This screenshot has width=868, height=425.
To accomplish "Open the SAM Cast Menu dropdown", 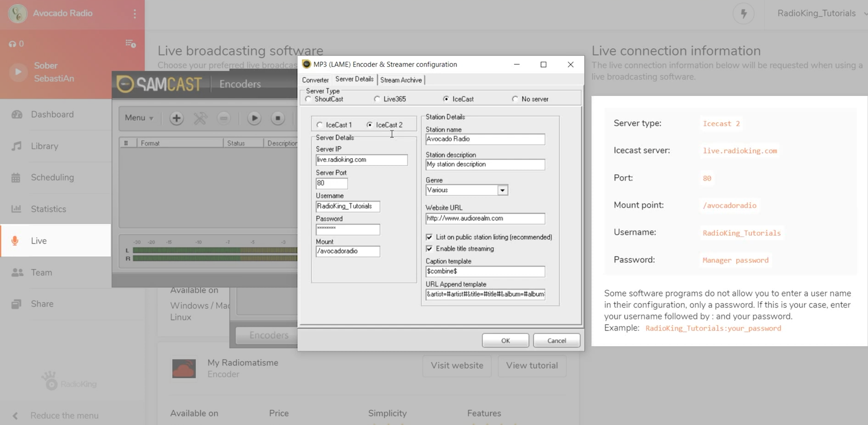I will click(139, 118).
